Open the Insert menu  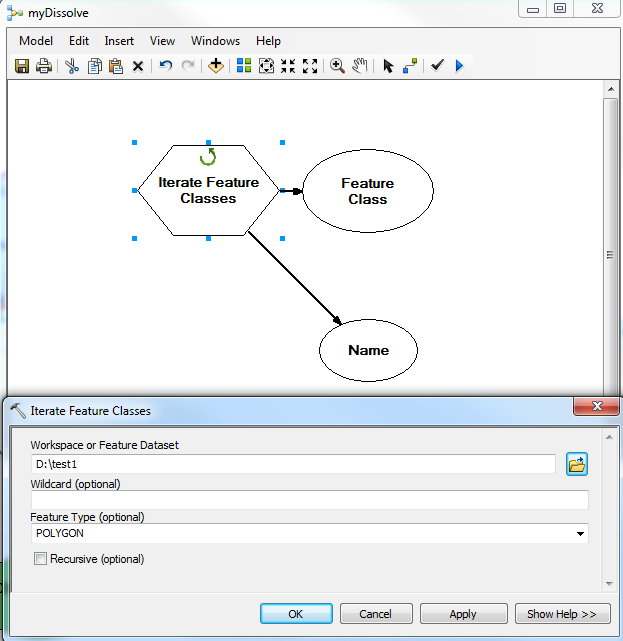click(x=119, y=41)
